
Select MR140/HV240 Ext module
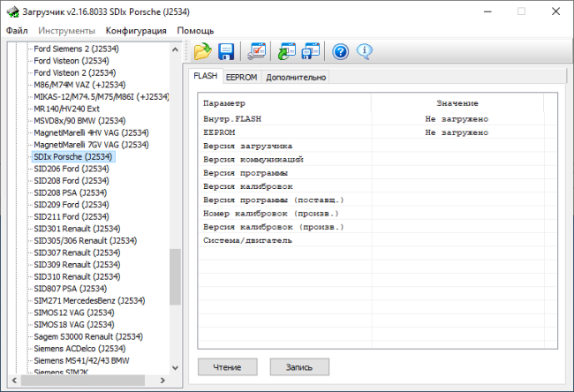coord(66,109)
